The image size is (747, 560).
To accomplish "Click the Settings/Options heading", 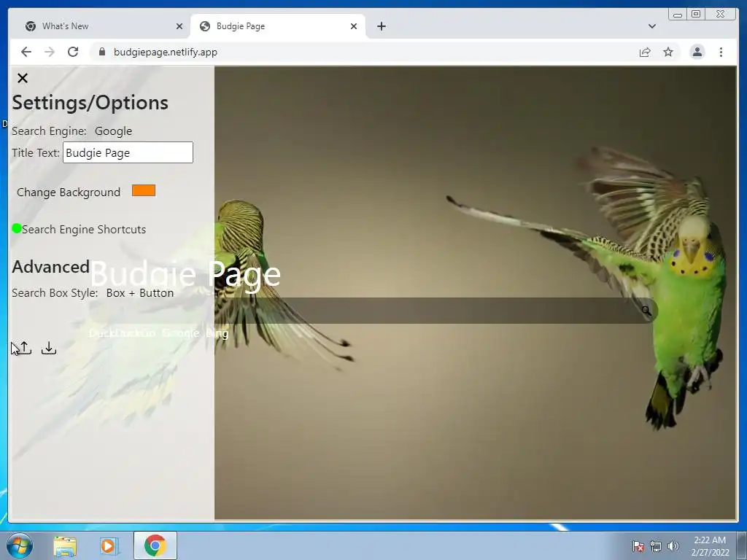I will [90, 103].
